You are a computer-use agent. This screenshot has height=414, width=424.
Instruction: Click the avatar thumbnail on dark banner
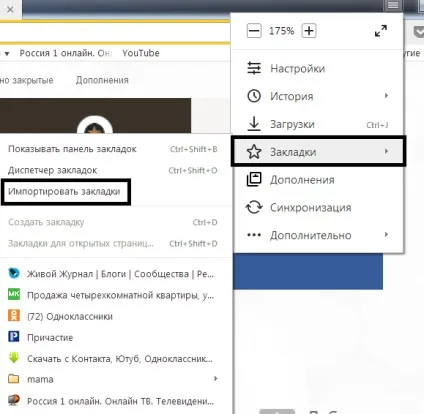(x=95, y=125)
